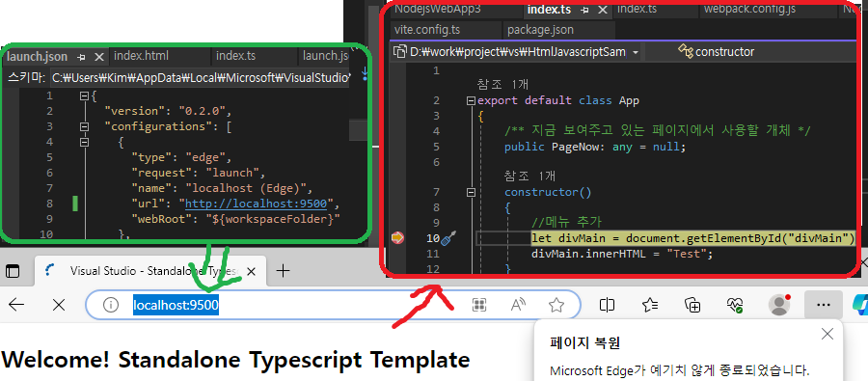This screenshot has width=868, height=381.
Task: Click divMain.innerHTML = "Test" line
Action: click(x=622, y=254)
